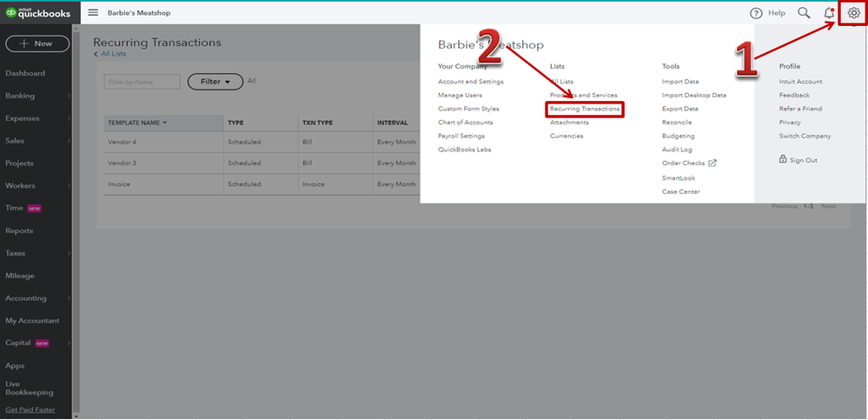Expand the Expenses sidebar submenu
868x420 pixels.
click(x=70, y=118)
